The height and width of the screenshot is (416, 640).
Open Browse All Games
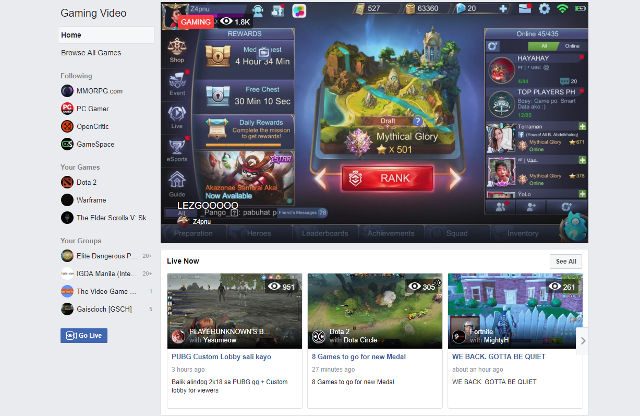(x=91, y=53)
